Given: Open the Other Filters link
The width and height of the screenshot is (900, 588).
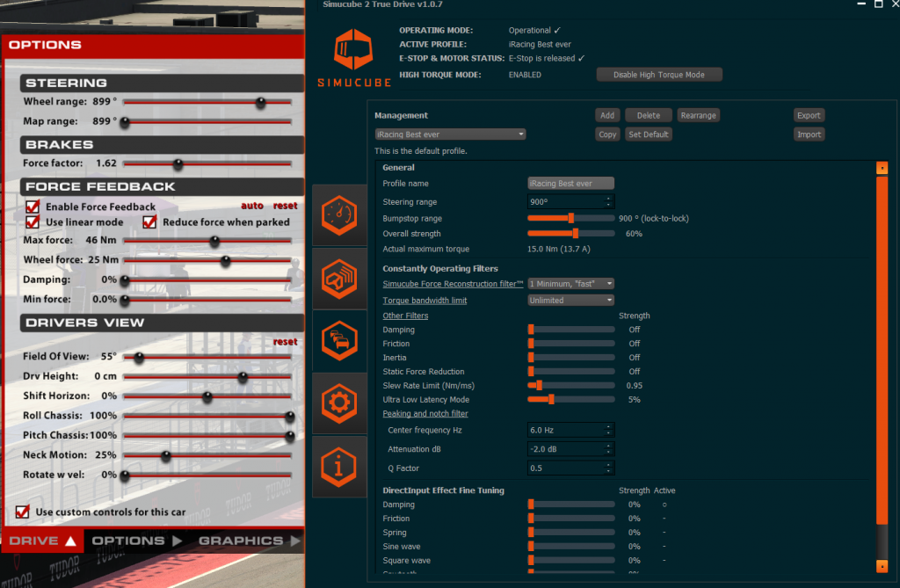Looking at the screenshot, I should [x=405, y=316].
